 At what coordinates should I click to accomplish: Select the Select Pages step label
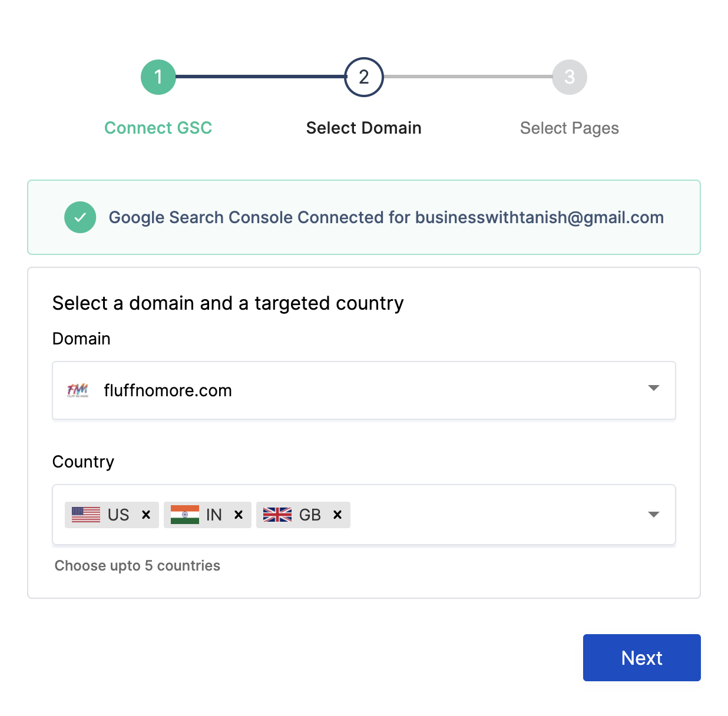point(570,128)
